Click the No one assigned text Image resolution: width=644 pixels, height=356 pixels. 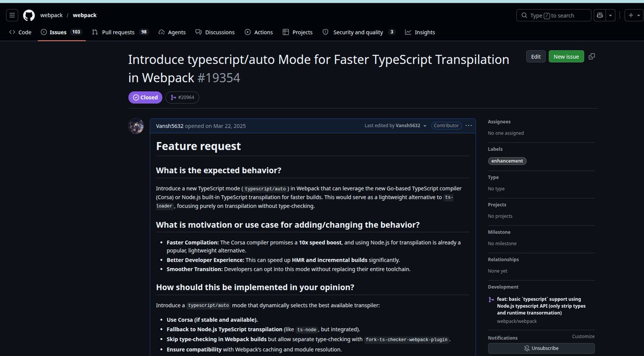point(506,133)
